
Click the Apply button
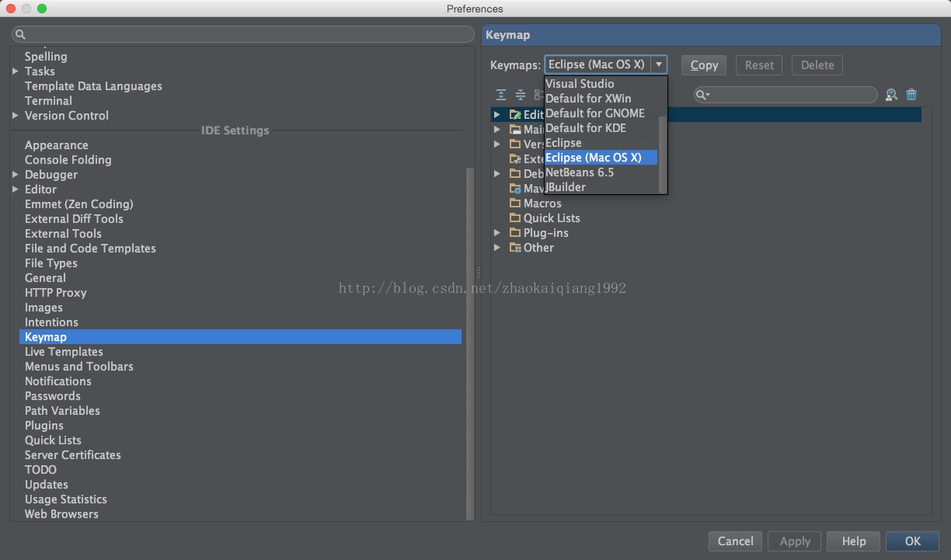click(x=795, y=541)
